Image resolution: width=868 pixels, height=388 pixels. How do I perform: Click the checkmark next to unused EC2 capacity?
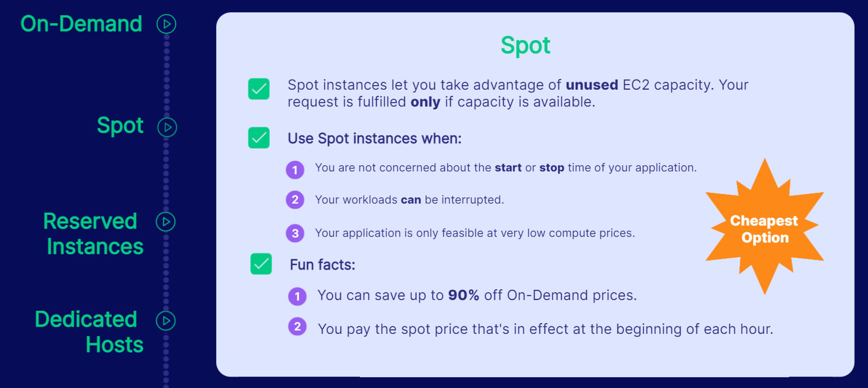click(259, 89)
